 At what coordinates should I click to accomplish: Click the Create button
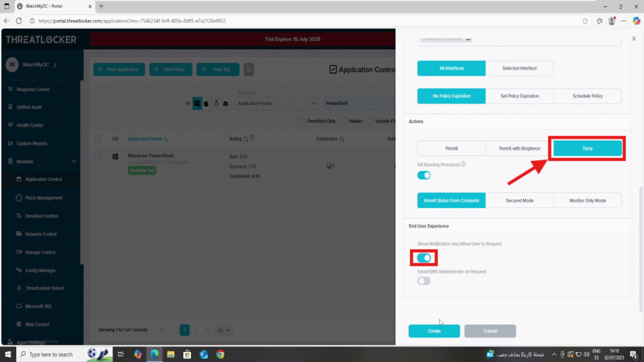434,331
